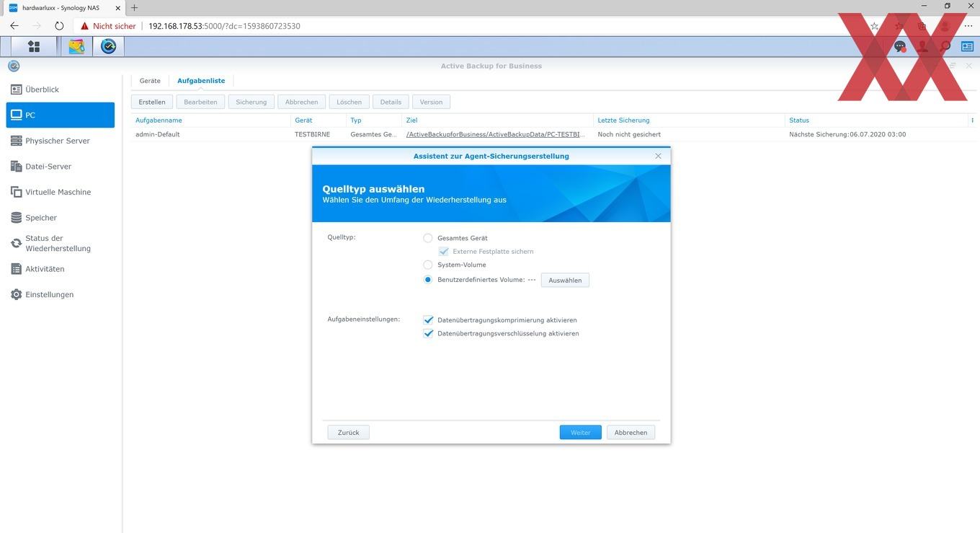This screenshot has width=980, height=533.
Task: Click Weiter in the wizard
Action: [581, 432]
